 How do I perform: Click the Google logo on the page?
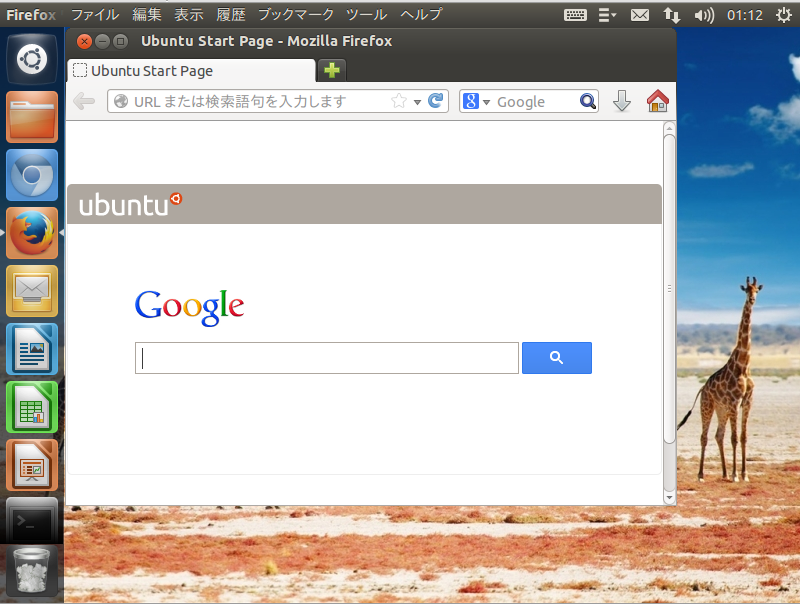click(189, 307)
